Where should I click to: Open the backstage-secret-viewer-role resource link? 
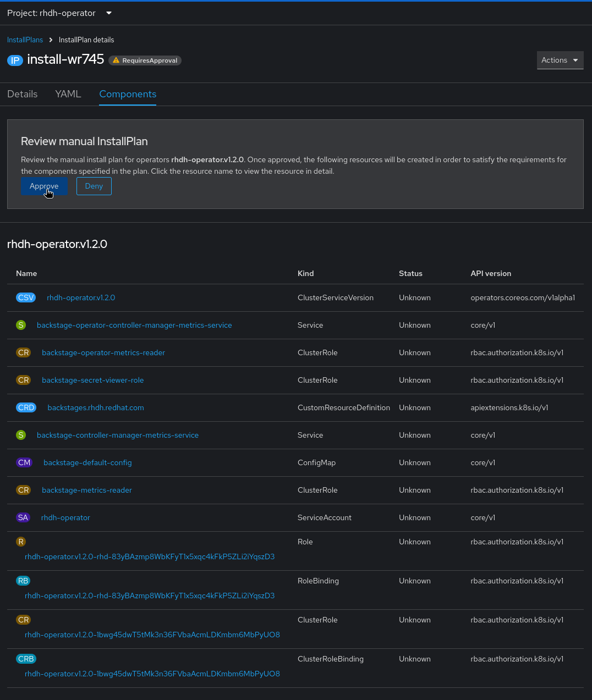pos(92,380)
